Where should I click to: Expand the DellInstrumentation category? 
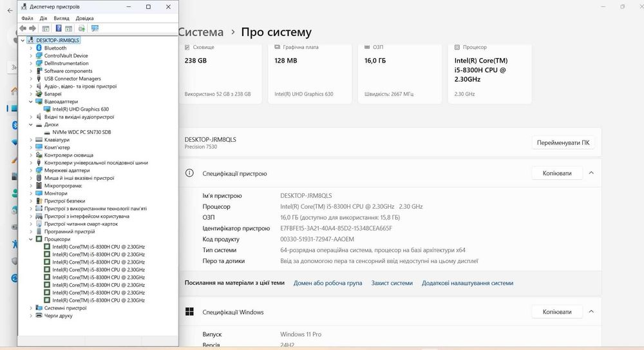(31, 63)
